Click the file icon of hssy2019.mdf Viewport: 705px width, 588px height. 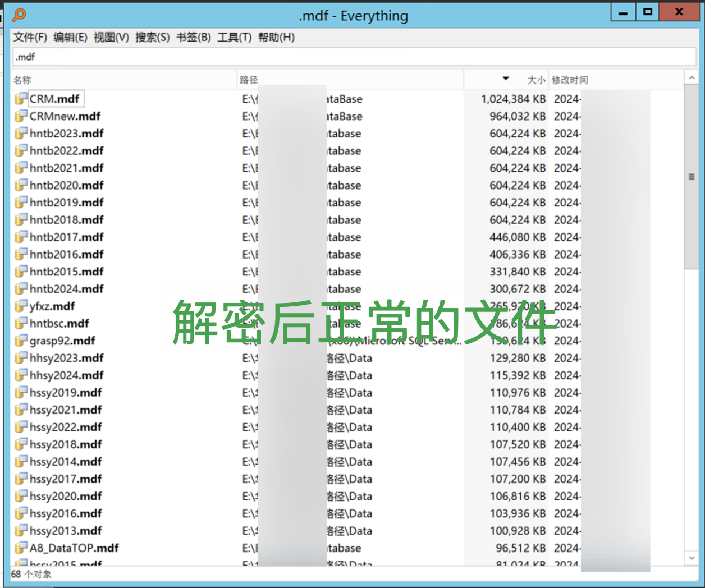pos(21,393)
